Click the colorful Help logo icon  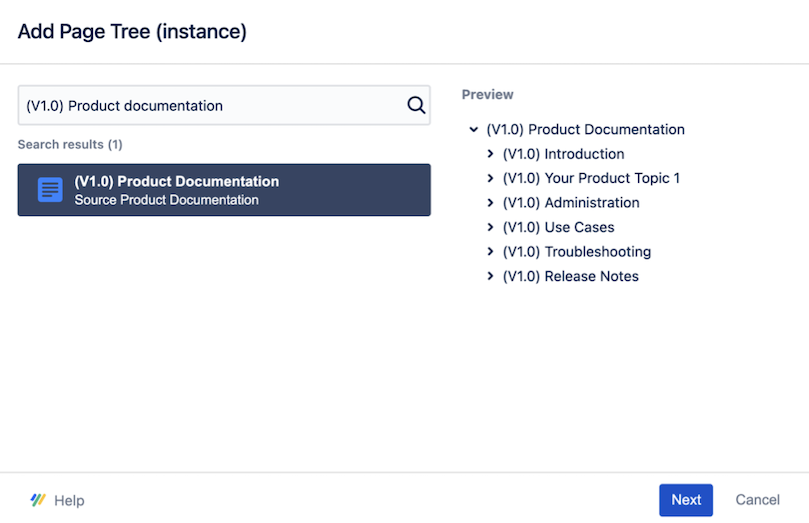coord(38,500)
